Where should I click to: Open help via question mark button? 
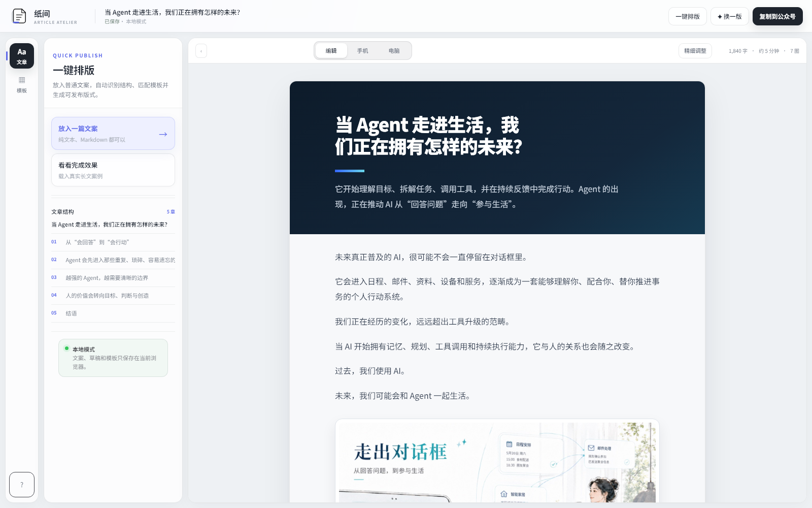(x=22, y=485)
